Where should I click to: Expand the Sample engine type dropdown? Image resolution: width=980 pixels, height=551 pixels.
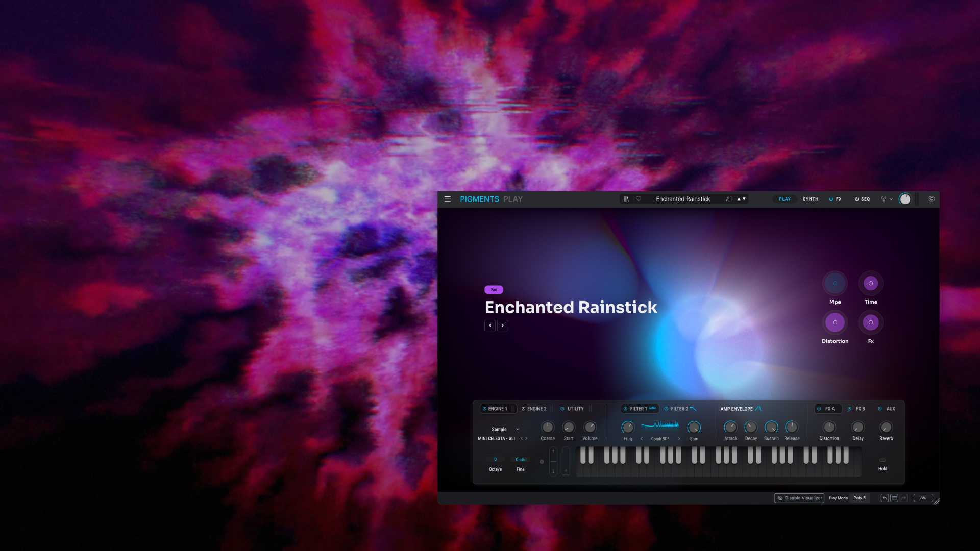pos(518,429)
